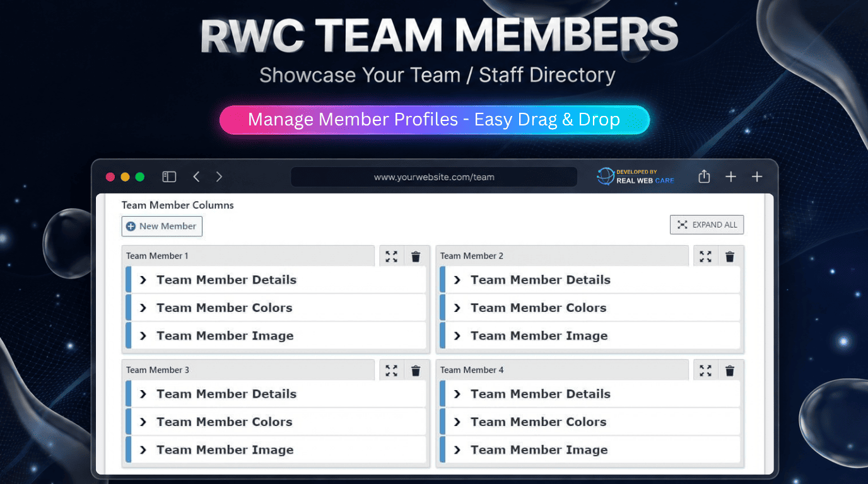868x484 pixels.
Task: Expand Team Member 3 Colors section
Action: tap(276, 422)
